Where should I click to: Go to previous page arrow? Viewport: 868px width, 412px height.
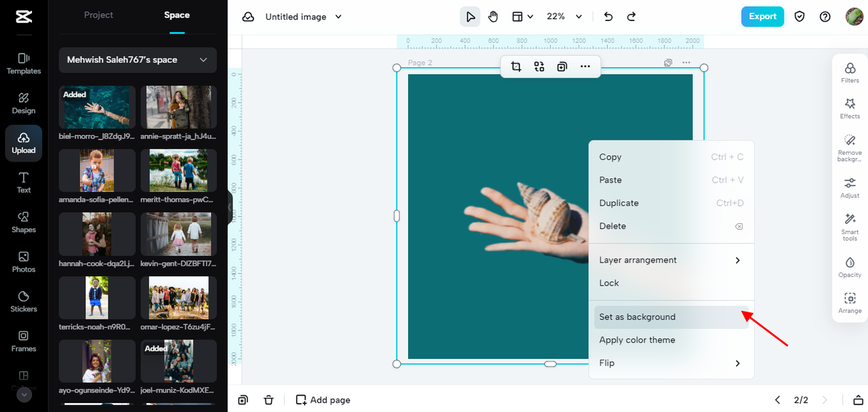click(778, 400)
